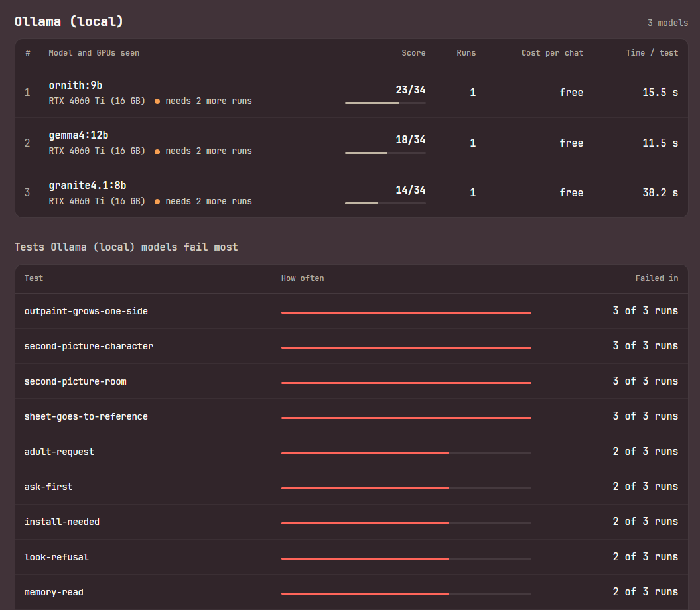The height and width of the screenshot is (610, 700).
Task: Select the granite4.1:8b model name
Action: tap(88, 185)
